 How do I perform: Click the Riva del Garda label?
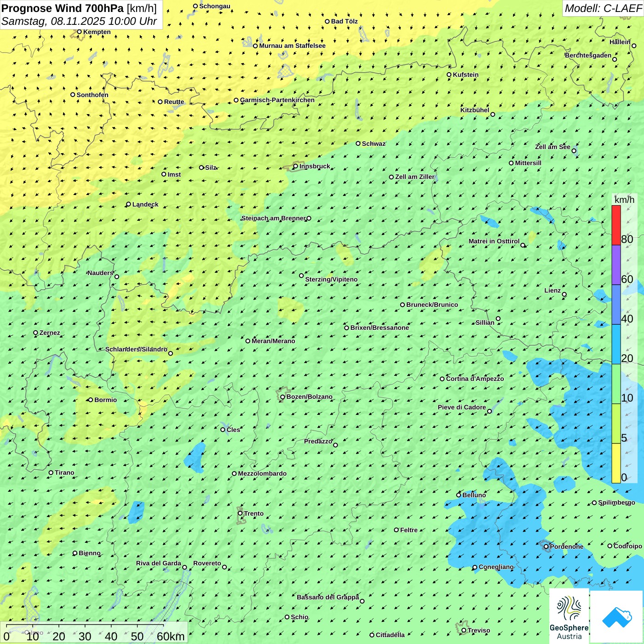(158, 563)
